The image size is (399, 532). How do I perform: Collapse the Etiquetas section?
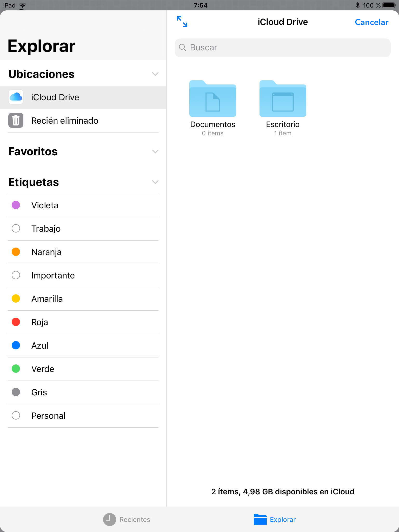155,182
